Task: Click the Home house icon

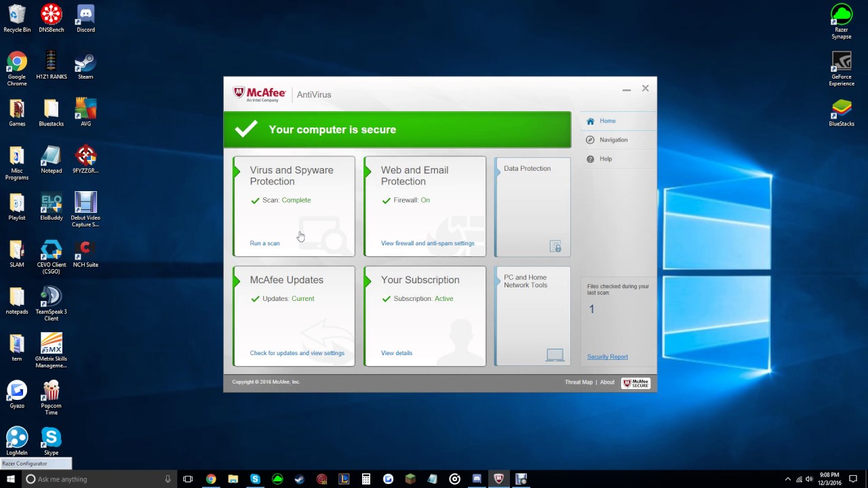Action: point(590,121)
